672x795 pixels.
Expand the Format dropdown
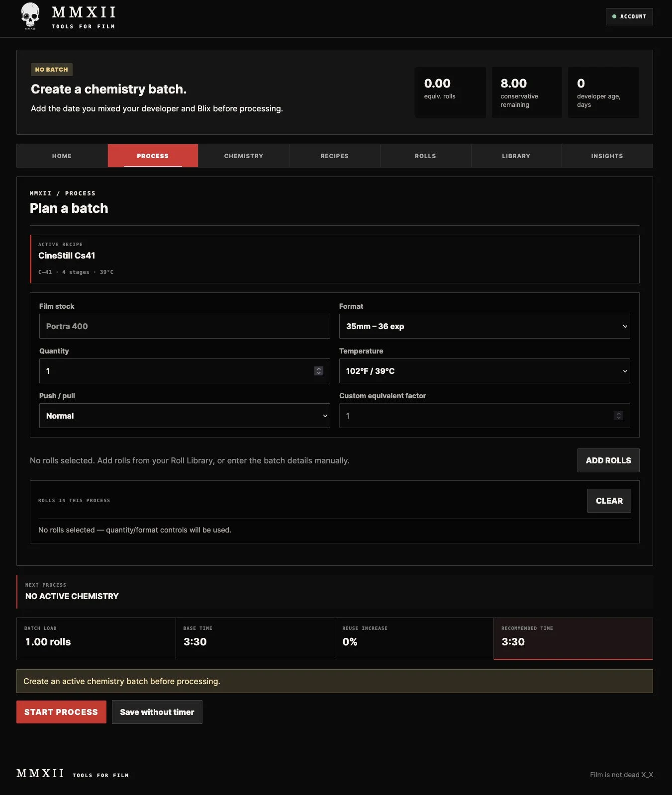pyautogui.click(x=484, y=326)
